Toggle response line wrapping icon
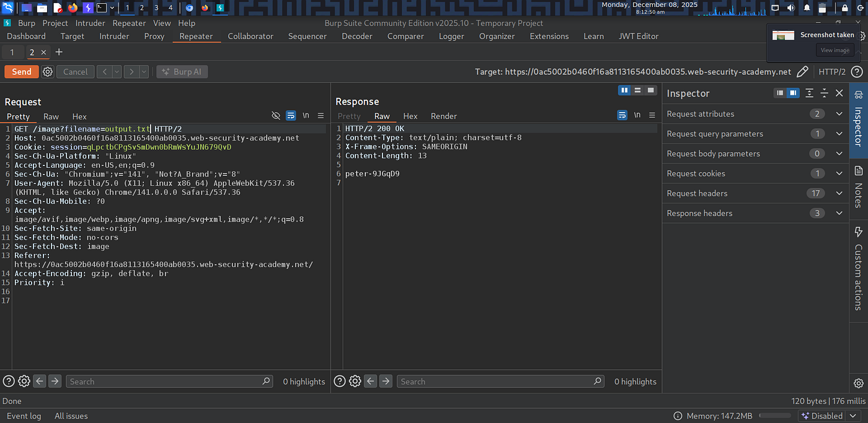 622,116
